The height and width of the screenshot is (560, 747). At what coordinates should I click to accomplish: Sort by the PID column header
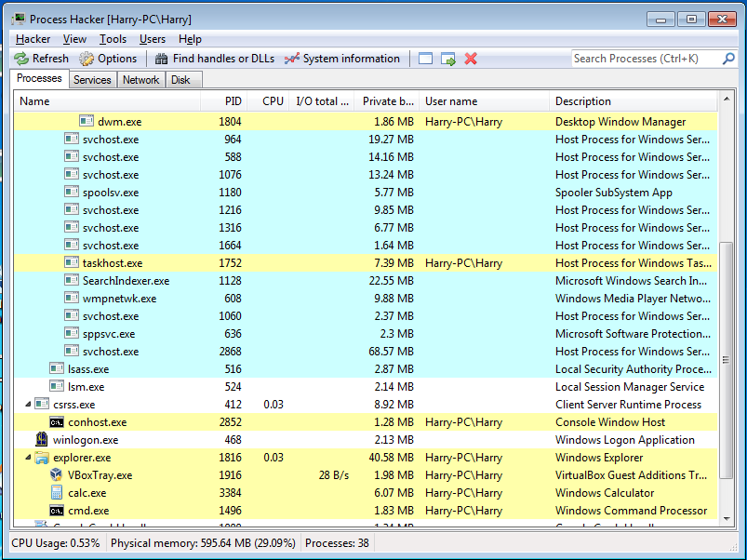223,101
